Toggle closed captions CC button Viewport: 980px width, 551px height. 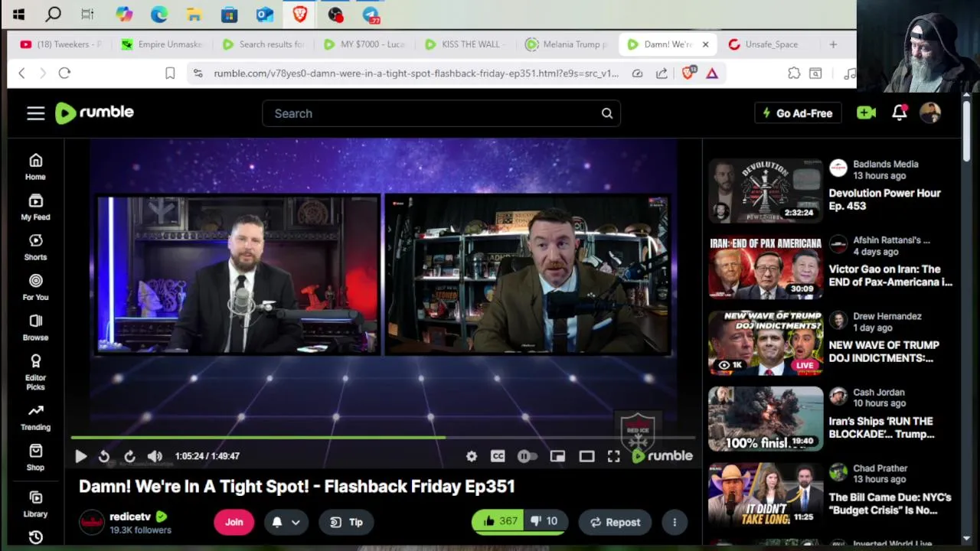pos(498,456)
